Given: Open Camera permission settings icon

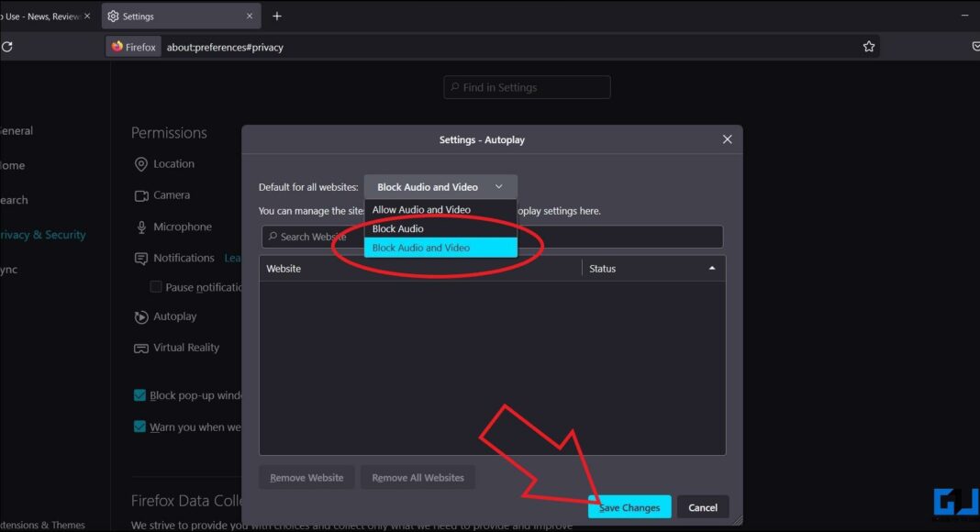Looking at the screenshot, I should (141, 194).
